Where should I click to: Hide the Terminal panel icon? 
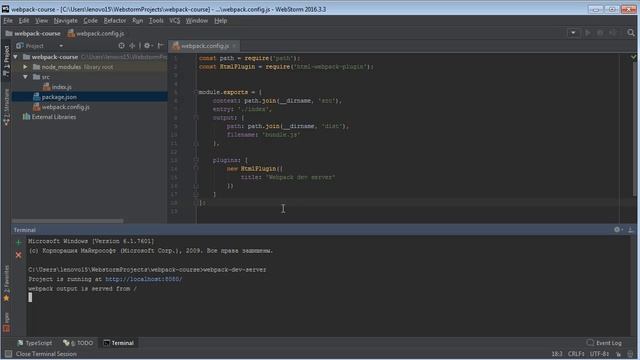(631, 230)
